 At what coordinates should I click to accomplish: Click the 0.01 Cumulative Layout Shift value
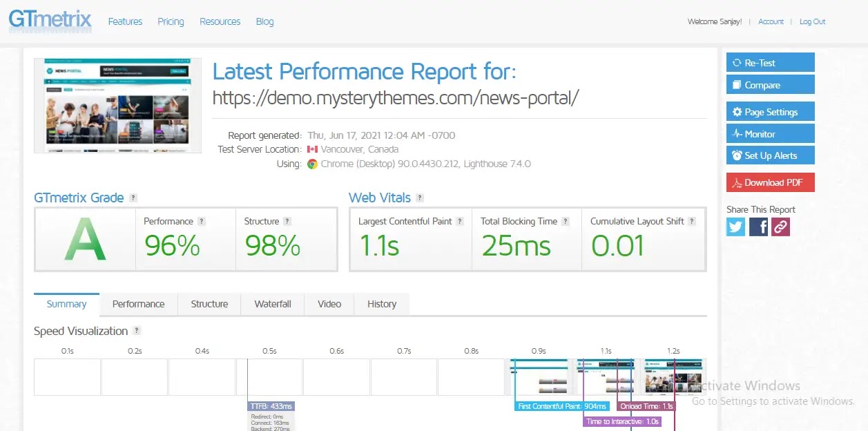tap(618, 246)
